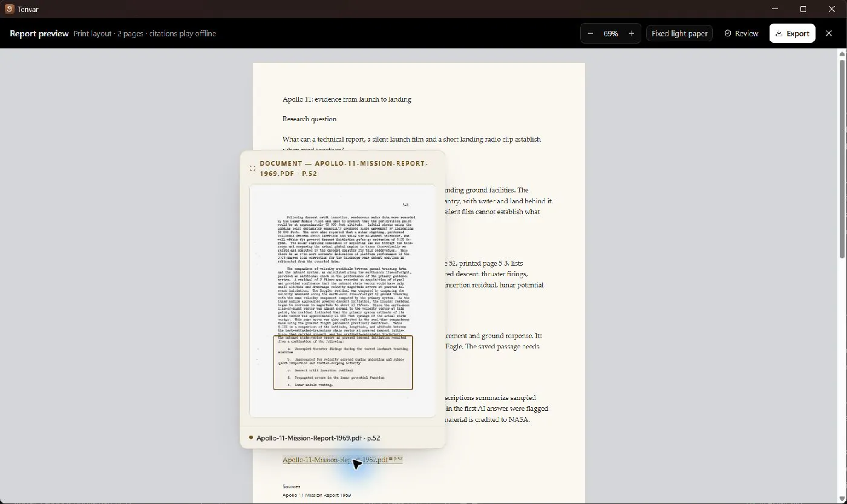Zoom out with the minus button
The width and height of the screenshot is (847, 504).
point(590,33)
